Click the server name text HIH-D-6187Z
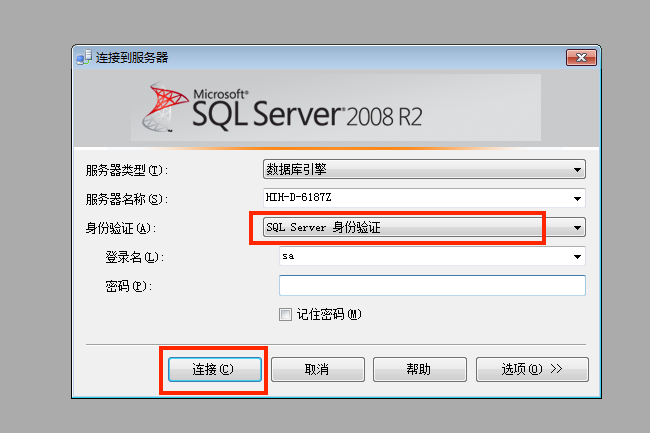 pos(298,197)
